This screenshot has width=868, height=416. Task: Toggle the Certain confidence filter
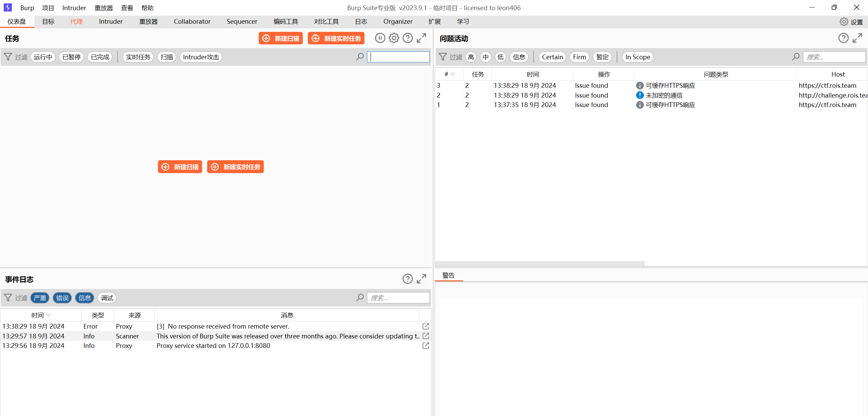pyautogui.click(x=552, y=57)
